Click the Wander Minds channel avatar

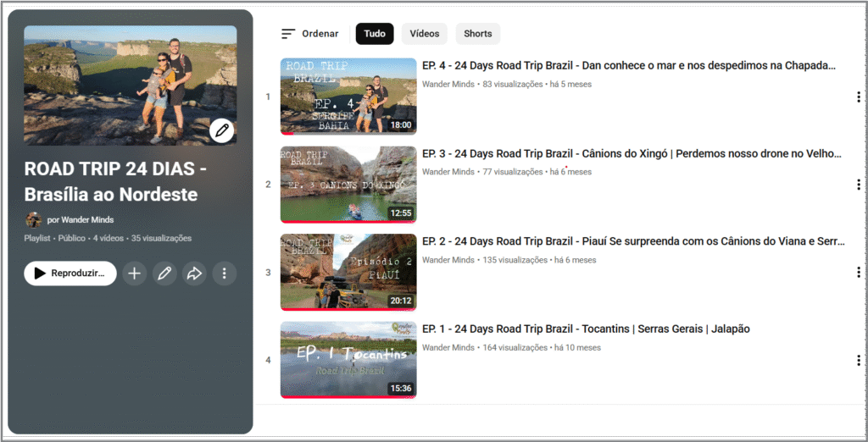pos(34,219)
